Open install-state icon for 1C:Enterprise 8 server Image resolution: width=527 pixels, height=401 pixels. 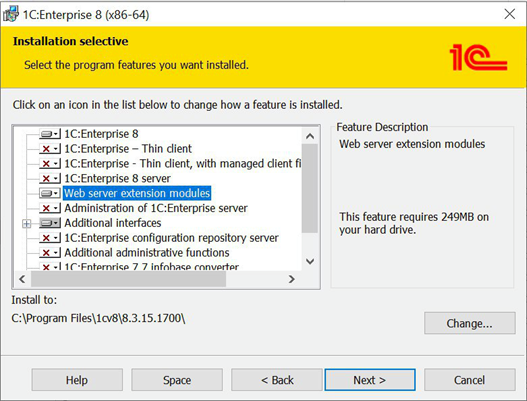pyautogui.click(x=50, y=178)
